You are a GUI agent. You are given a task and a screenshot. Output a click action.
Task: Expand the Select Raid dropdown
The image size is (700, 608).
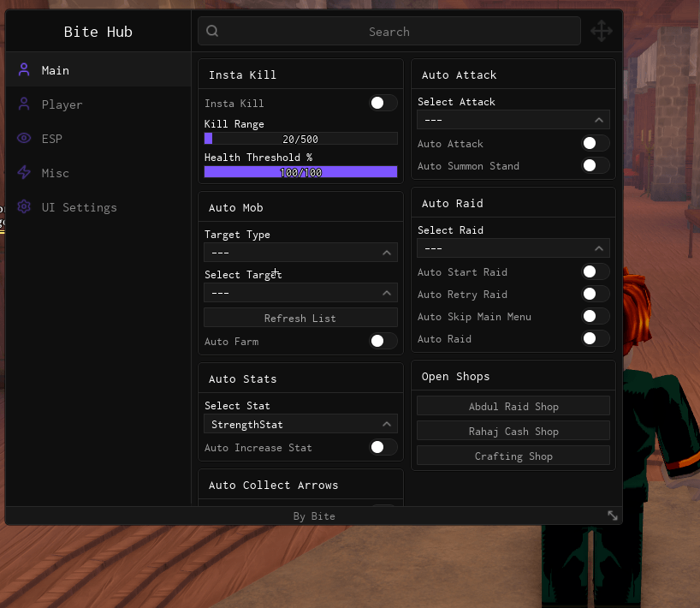click(x=513, y=248)
